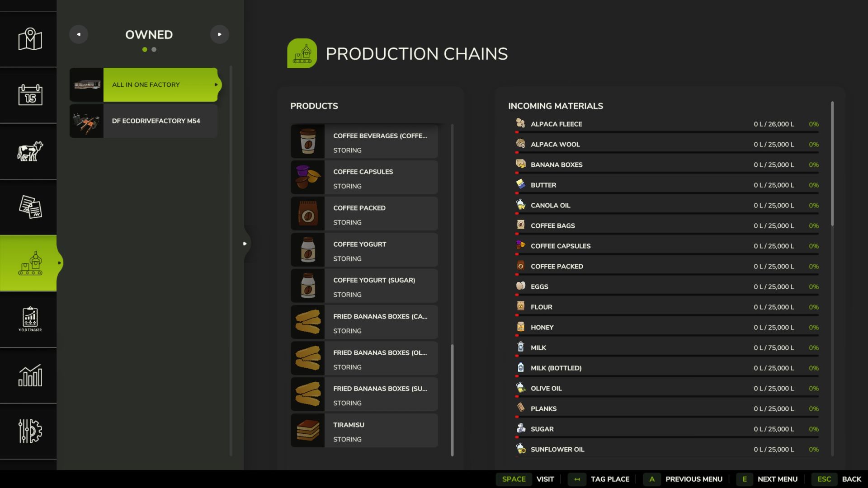Select DF EcoDriveFactory M54 entry
Screen dimensions: 868x488
pos(144,121)
